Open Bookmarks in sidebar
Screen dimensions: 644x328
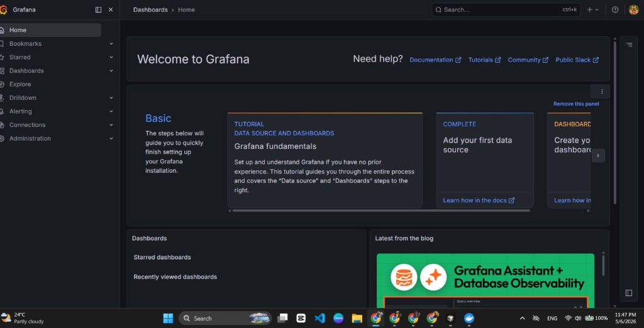pyautogui.click(x=25, y=43)
